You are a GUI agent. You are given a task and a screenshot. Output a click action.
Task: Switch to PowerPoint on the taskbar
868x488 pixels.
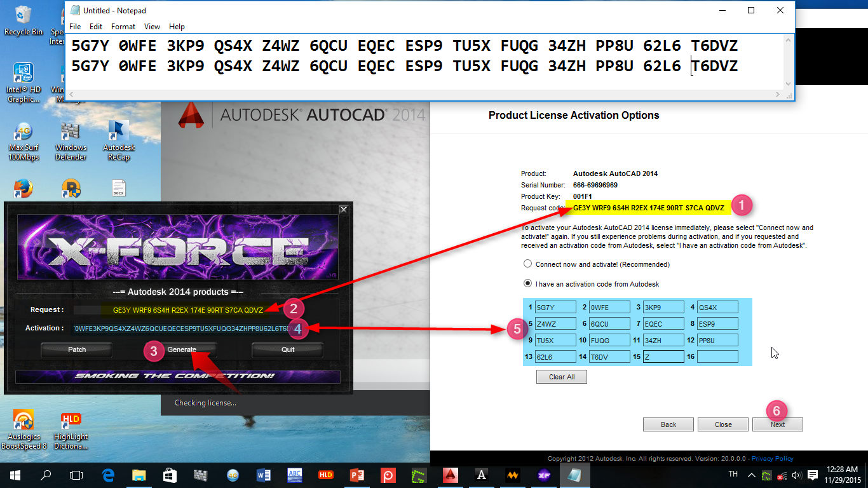coord(357,475)
